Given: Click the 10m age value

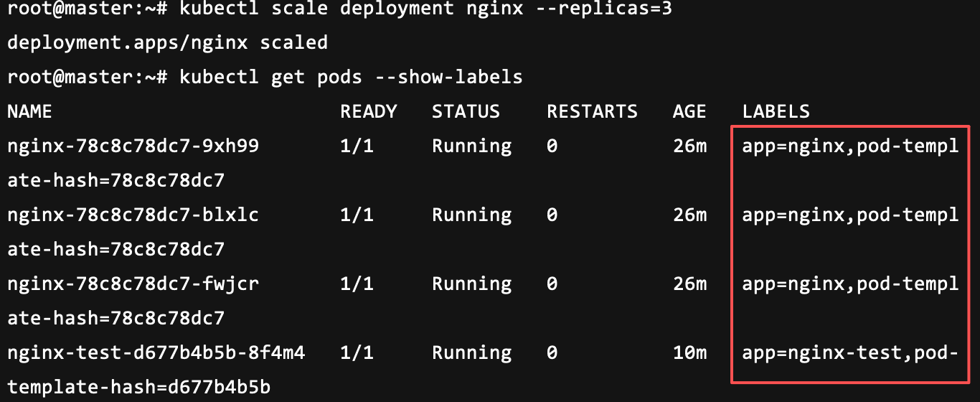Looking at the screenshot, I should point(689,352).
